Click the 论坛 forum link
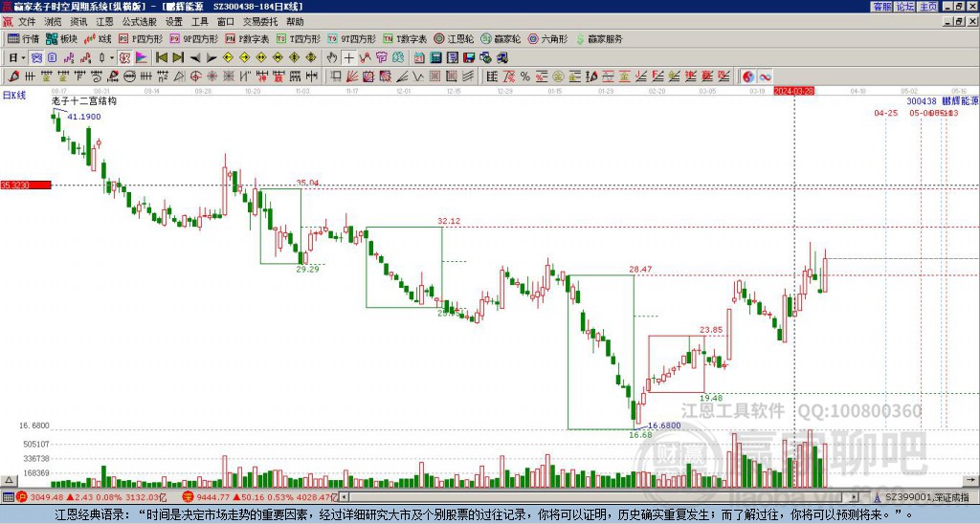 (905, 7)
